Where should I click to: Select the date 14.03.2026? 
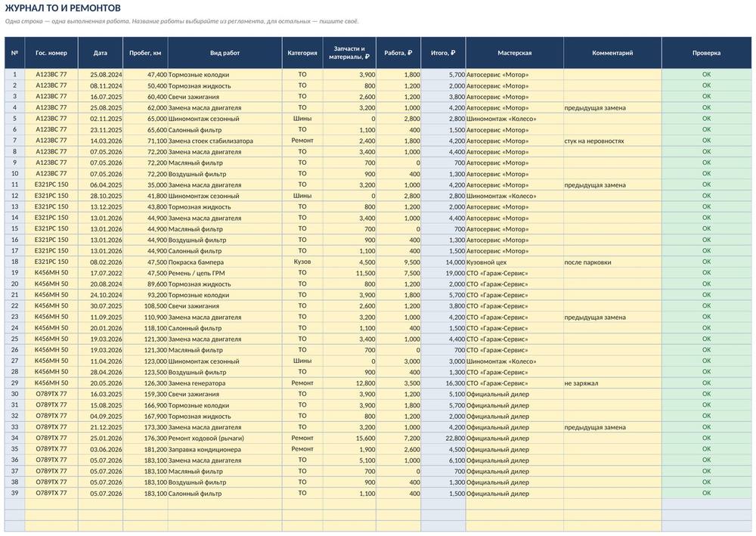(x=101, y=141)
